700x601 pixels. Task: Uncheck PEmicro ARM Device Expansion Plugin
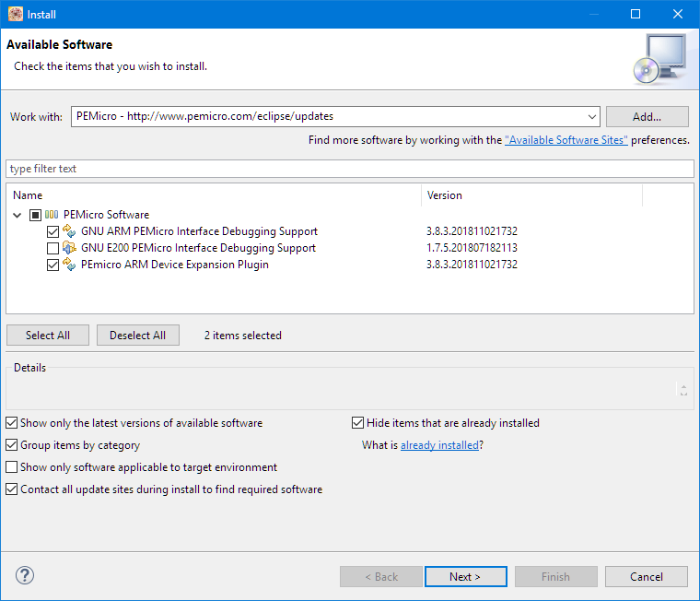point(52,265)
